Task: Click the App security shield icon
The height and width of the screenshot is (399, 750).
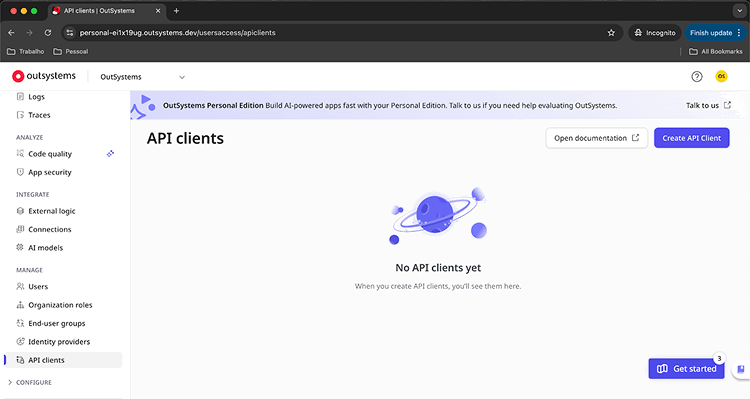Action: tap(20, 172)
